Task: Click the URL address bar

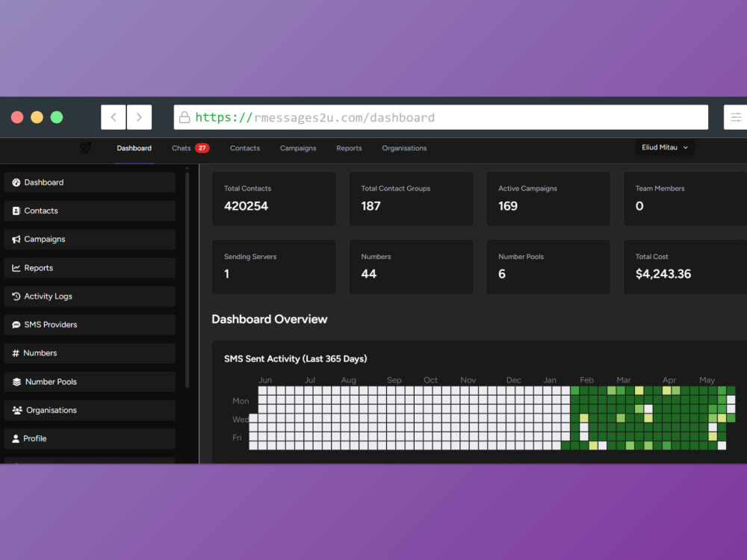Action: click(441, 117)
